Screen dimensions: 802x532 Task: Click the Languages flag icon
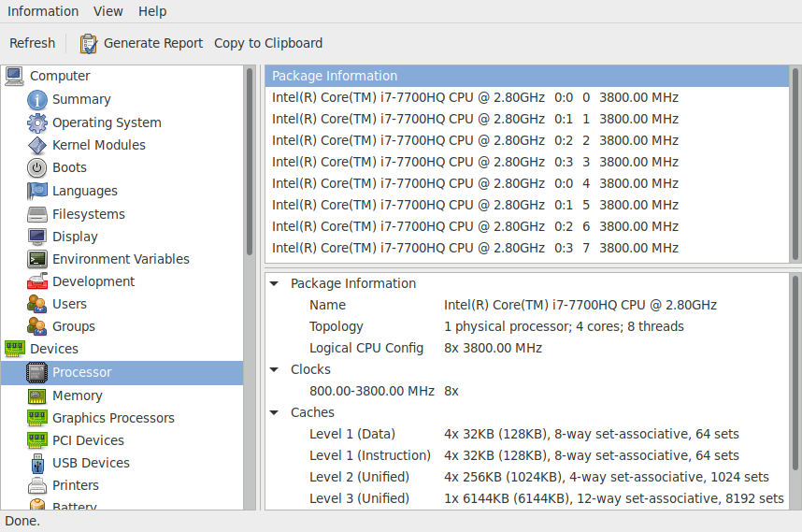[36, 191]
